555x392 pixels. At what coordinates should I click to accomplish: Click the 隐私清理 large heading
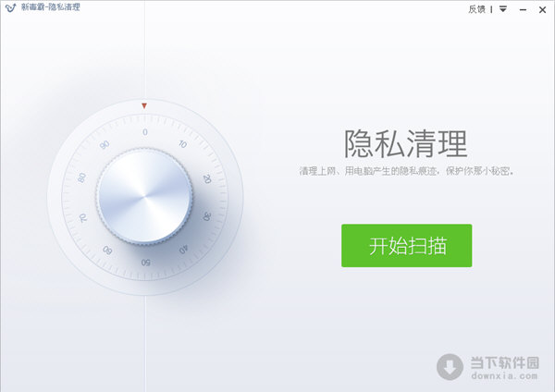coord(406,143)
